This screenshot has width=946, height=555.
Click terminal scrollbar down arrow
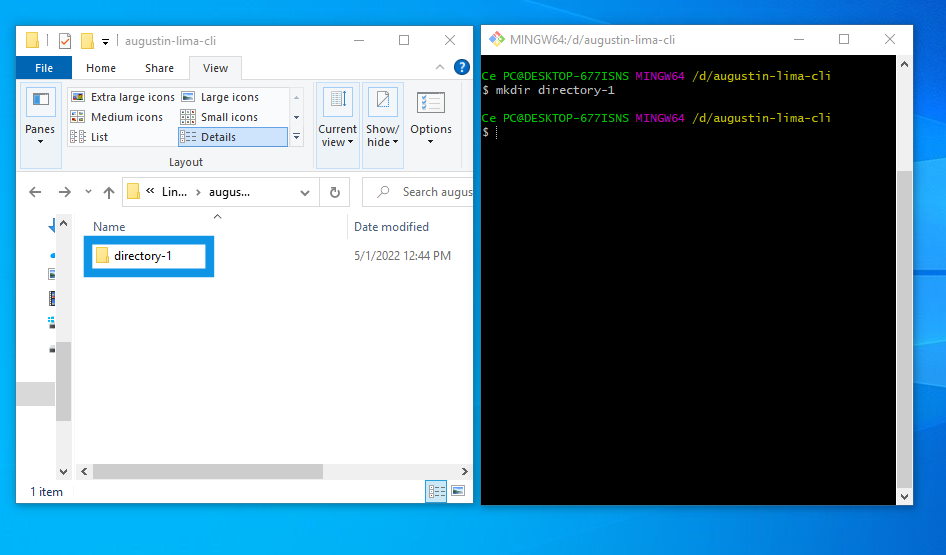[904, 497]
